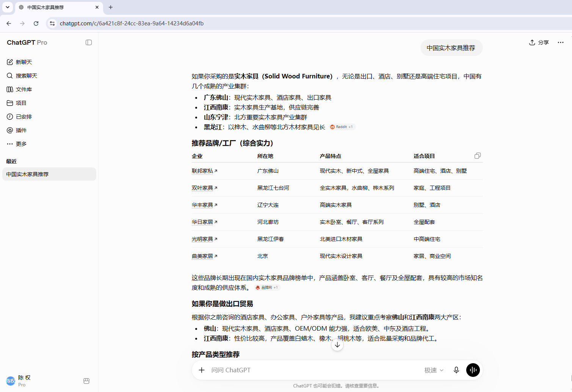Click the 辽宁大连 table cell
The image size is (572, 392).
[268, 205]
